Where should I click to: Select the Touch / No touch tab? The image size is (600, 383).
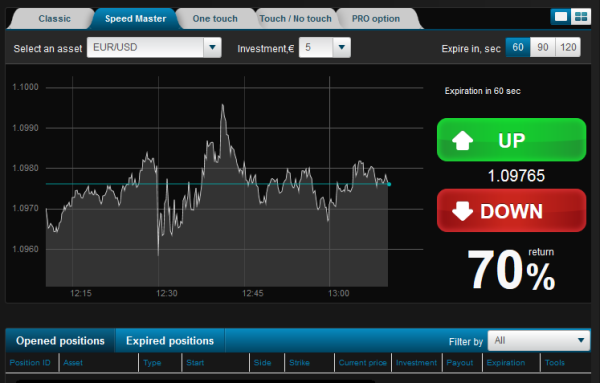pos(295,19)
